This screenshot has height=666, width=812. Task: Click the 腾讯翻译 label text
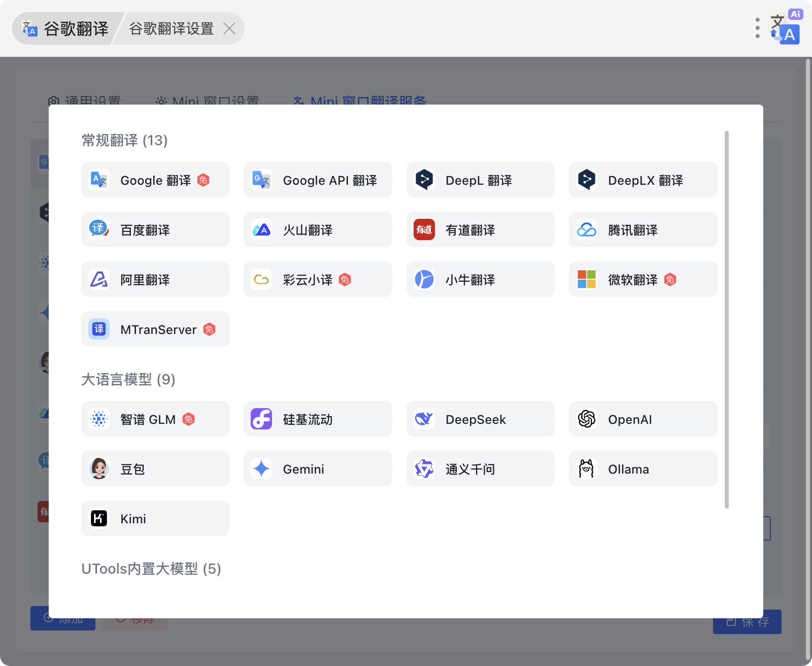(x=633, y=230)
